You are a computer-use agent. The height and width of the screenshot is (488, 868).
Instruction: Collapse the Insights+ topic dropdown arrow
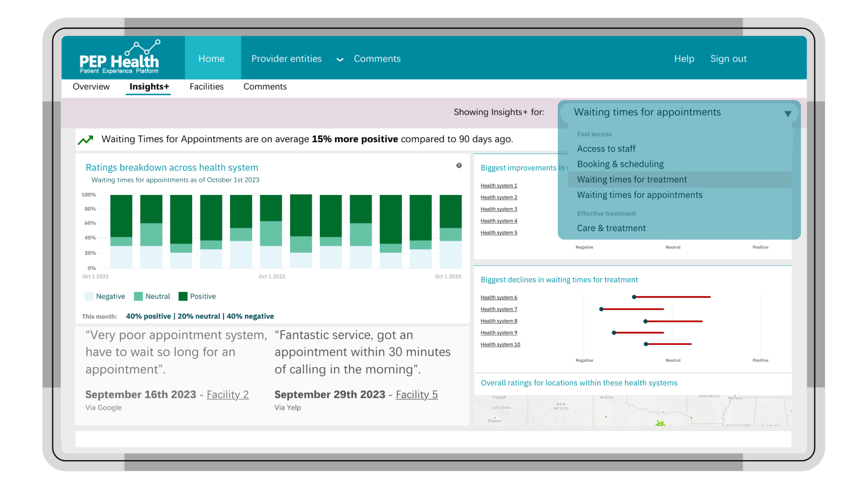pos(788,114)
